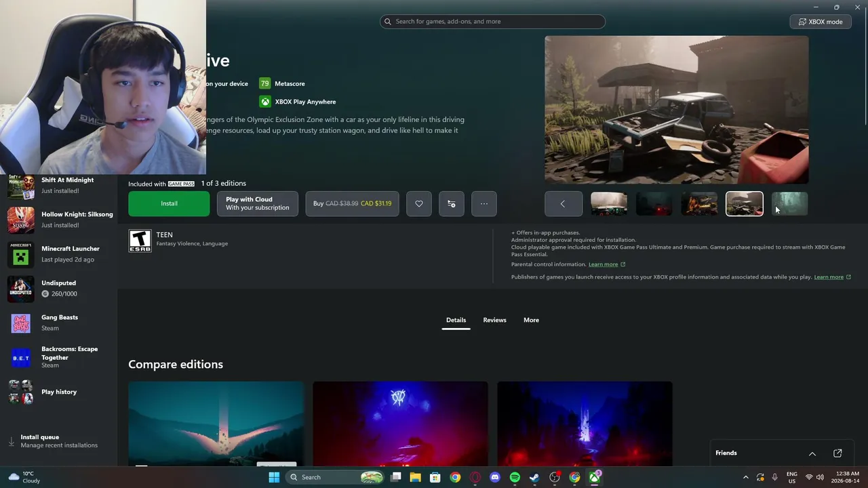868x488 pixels.
Task: Add game to wishlist with heart icon
Action: point(419,204)
